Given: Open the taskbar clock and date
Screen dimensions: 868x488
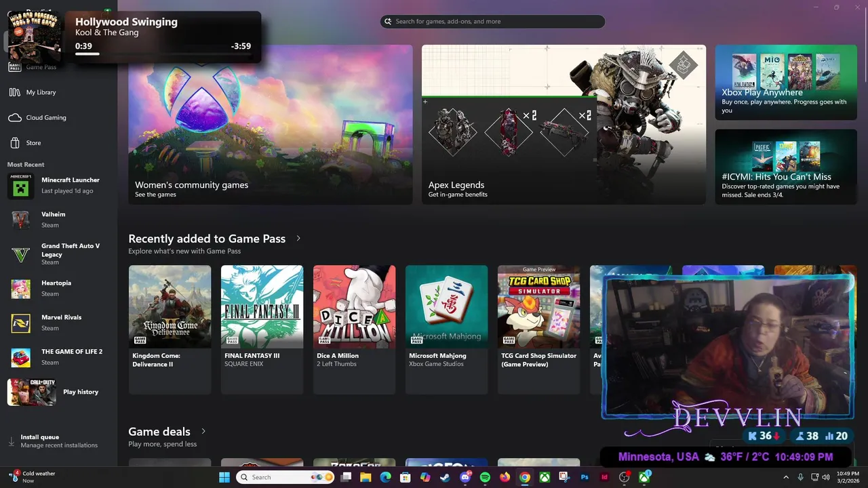Looking at the screenshot, I should click(848, 477).
